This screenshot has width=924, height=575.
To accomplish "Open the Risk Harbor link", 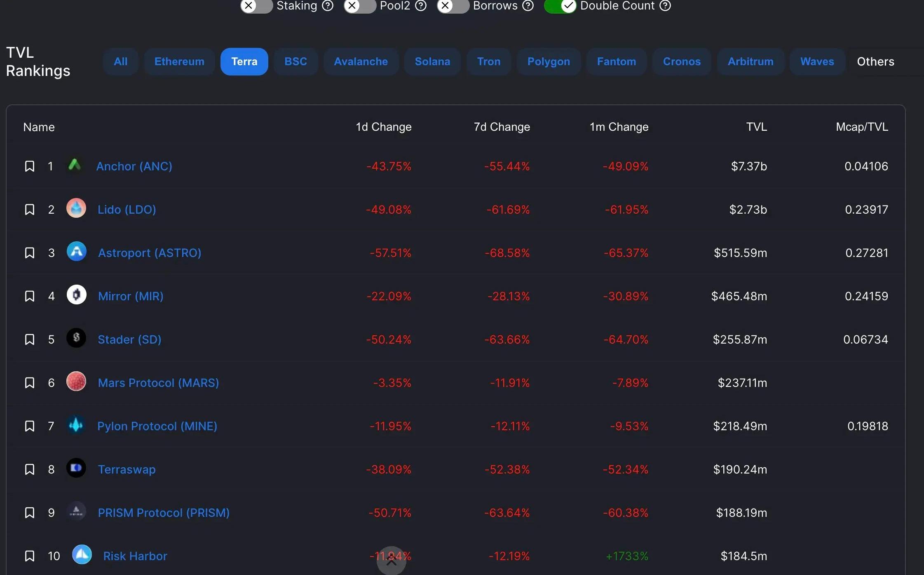I will pos(135,556).
